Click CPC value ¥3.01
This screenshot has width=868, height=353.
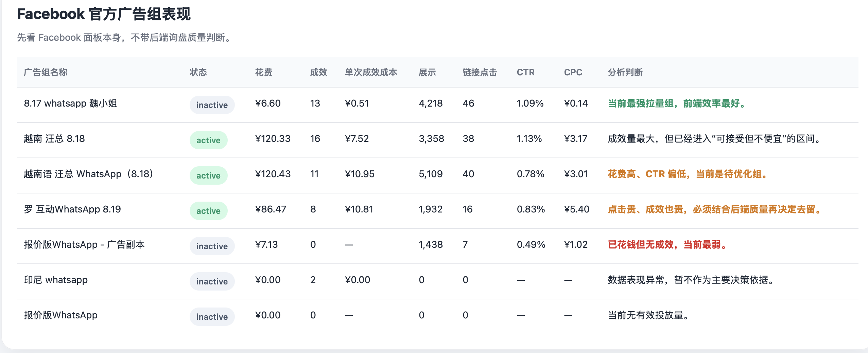[x=576, y=174]
